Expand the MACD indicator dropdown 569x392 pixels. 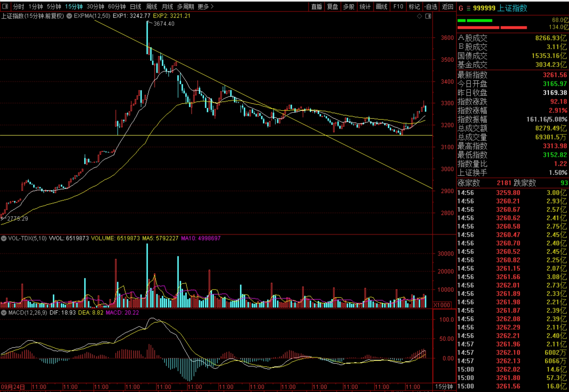coord(4,313)
